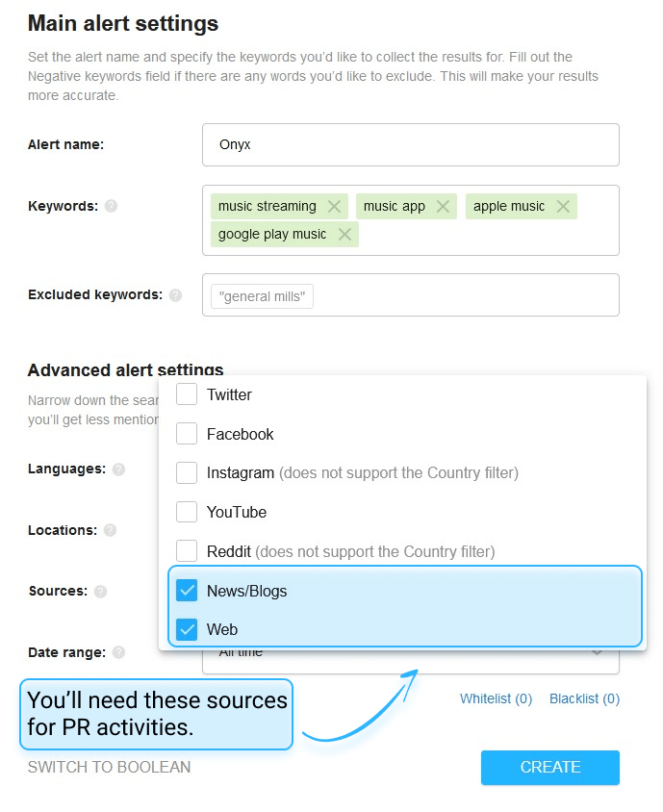Enable the YouTube source
Viewport: 663px width, 812px height.
[187, 512]
